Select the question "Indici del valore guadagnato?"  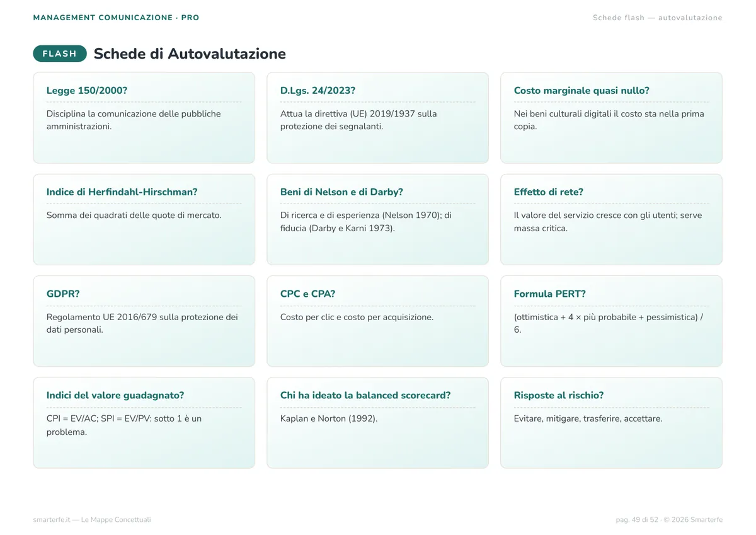[x=115, y=396]
